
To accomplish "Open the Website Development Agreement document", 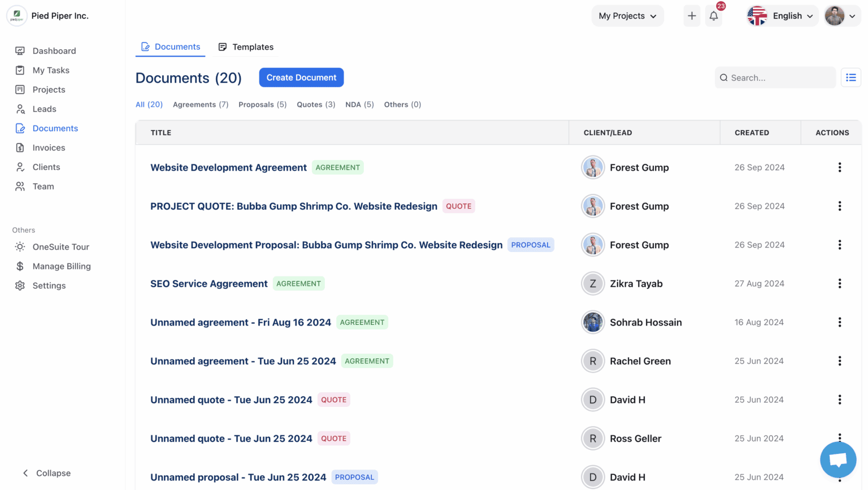I will tap(228, 167).
